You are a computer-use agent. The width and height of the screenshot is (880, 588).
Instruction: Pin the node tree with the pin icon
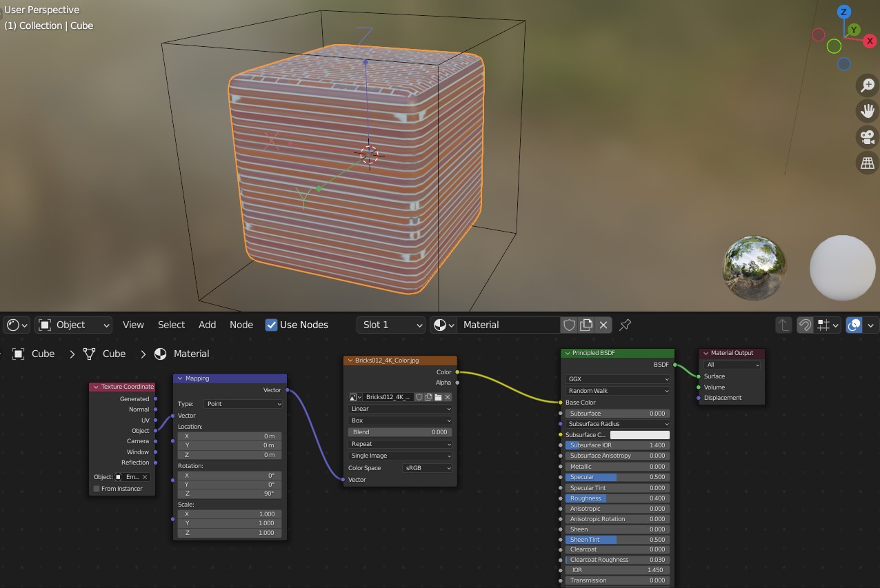click(x=626, y=325)
